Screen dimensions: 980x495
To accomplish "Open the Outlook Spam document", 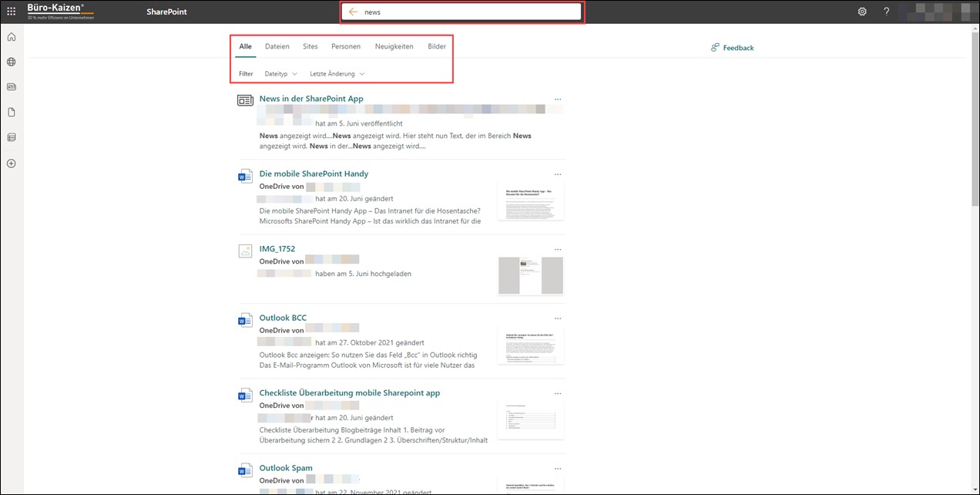I will [x=286, y=468].
